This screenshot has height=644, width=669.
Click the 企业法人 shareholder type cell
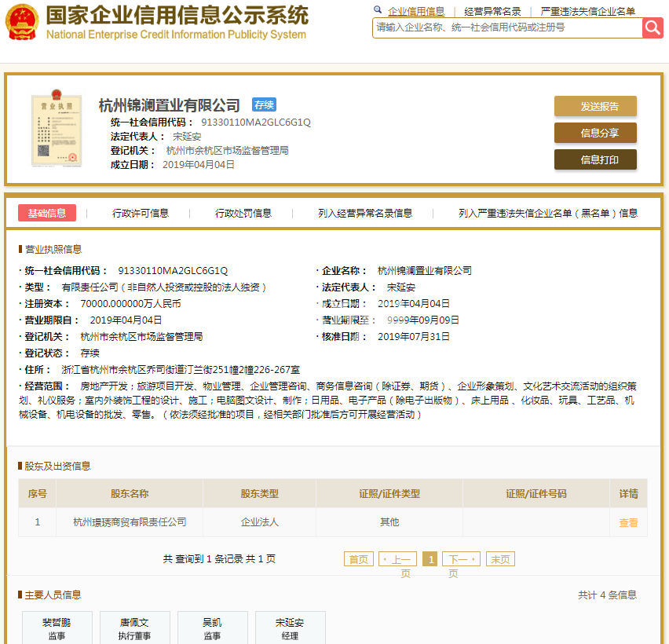[x=259, y=522]
